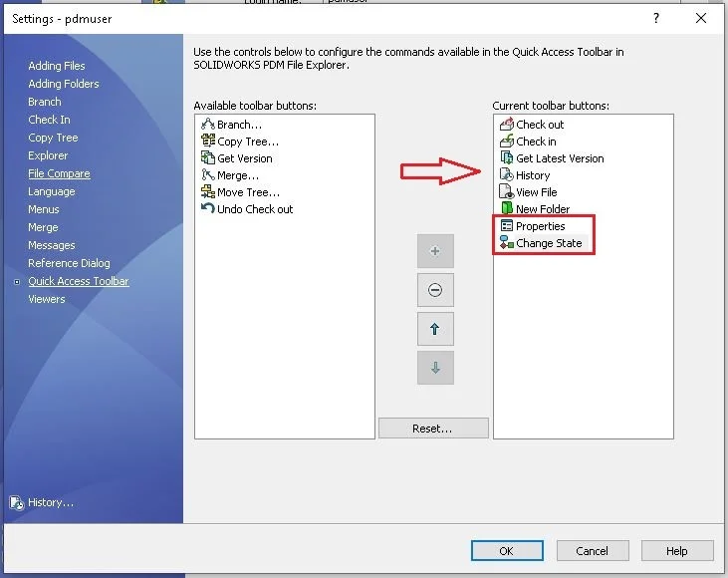Screen dimensions: 728x578
Task: Select the Check out icon in current buttons
Action: pyautogui.click(x=507, y=125)
